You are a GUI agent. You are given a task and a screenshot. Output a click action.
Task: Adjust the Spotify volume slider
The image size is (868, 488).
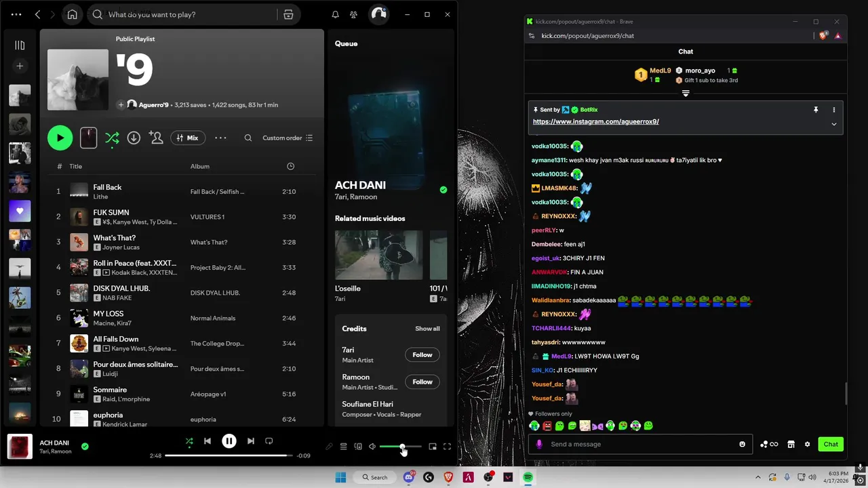[x=400, y=447]
